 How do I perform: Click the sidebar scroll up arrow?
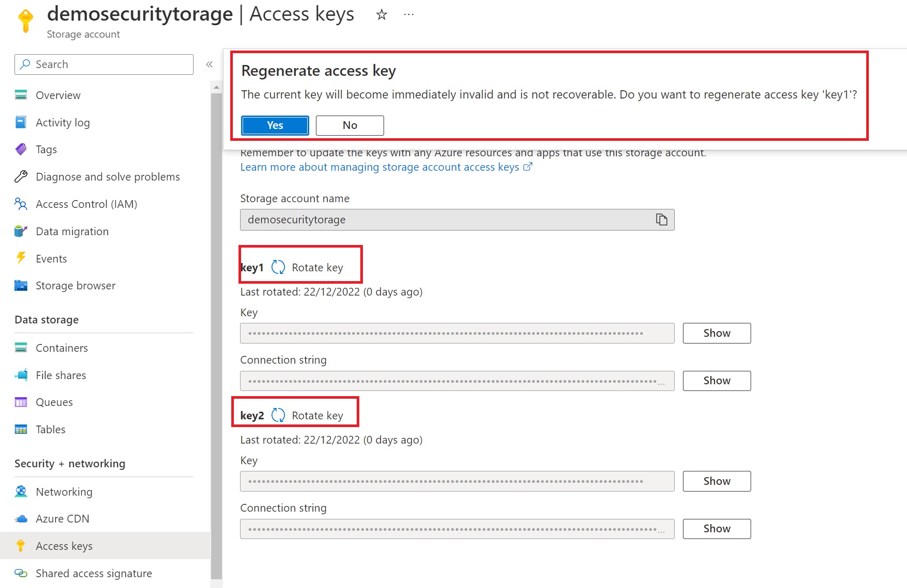[x=216, y=88]
